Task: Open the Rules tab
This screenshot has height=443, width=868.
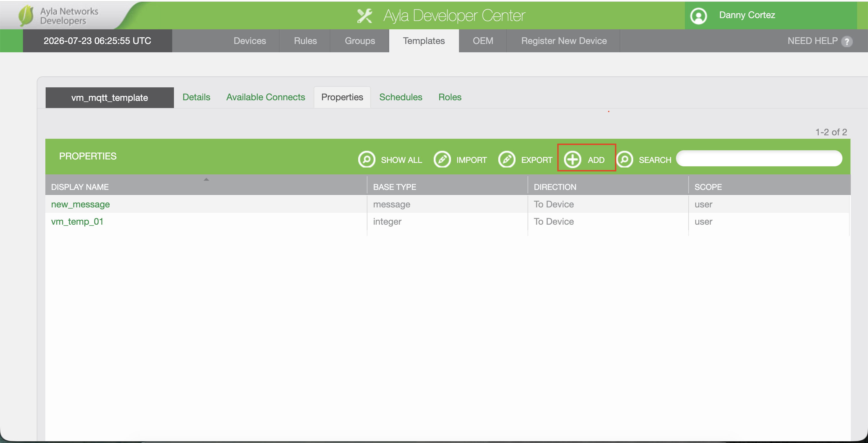Action: click(305, 41)
